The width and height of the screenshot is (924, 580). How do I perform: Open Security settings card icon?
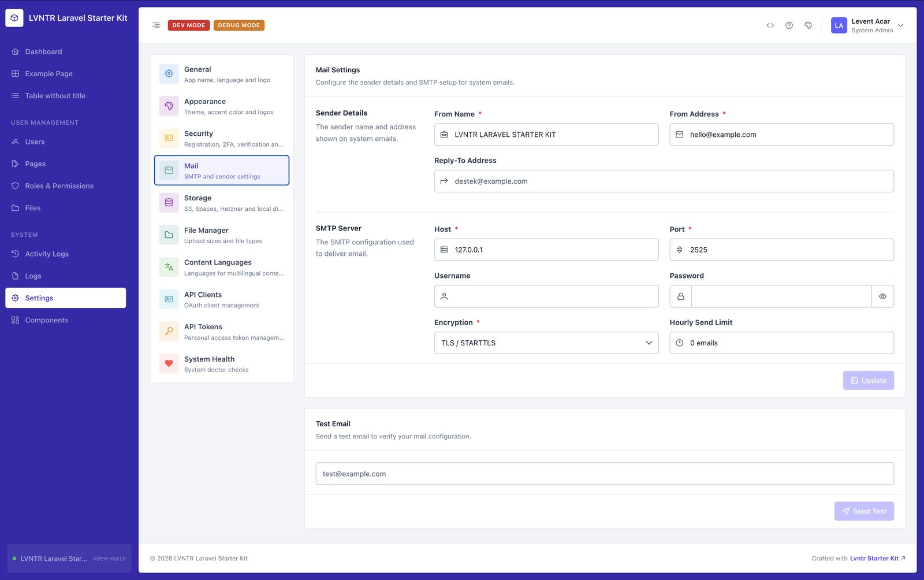(x=169, y=138)
